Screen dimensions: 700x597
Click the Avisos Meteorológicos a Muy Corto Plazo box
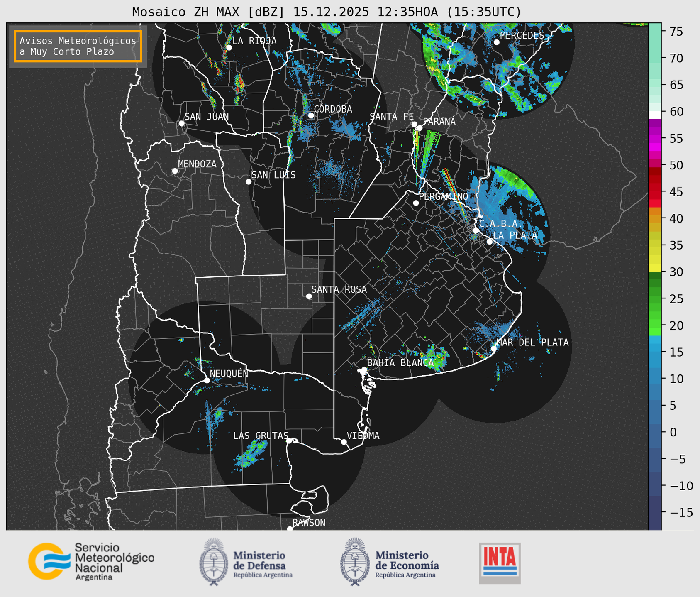coord(78,46)
